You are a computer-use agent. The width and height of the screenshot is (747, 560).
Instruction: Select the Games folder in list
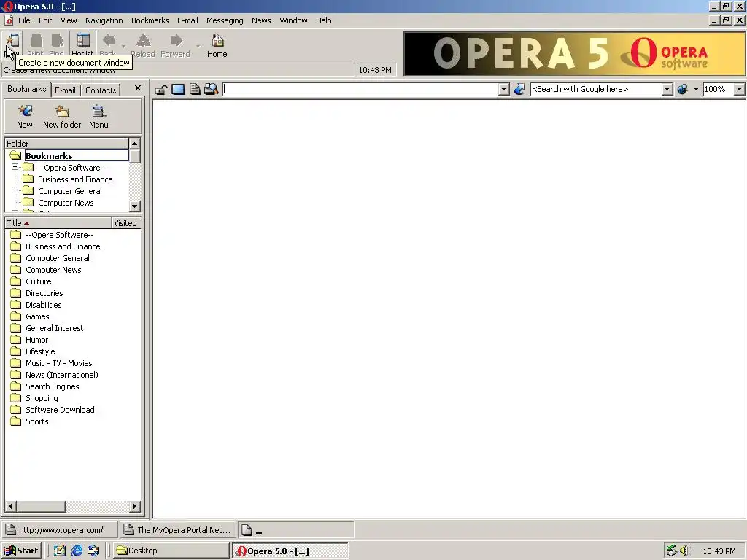click(37, 316)
